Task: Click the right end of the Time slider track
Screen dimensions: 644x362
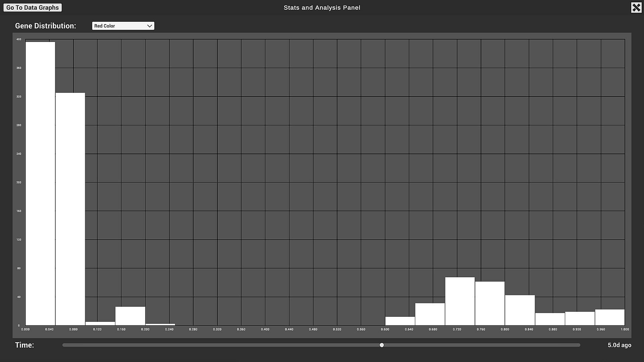Action: tap(579, 345)
